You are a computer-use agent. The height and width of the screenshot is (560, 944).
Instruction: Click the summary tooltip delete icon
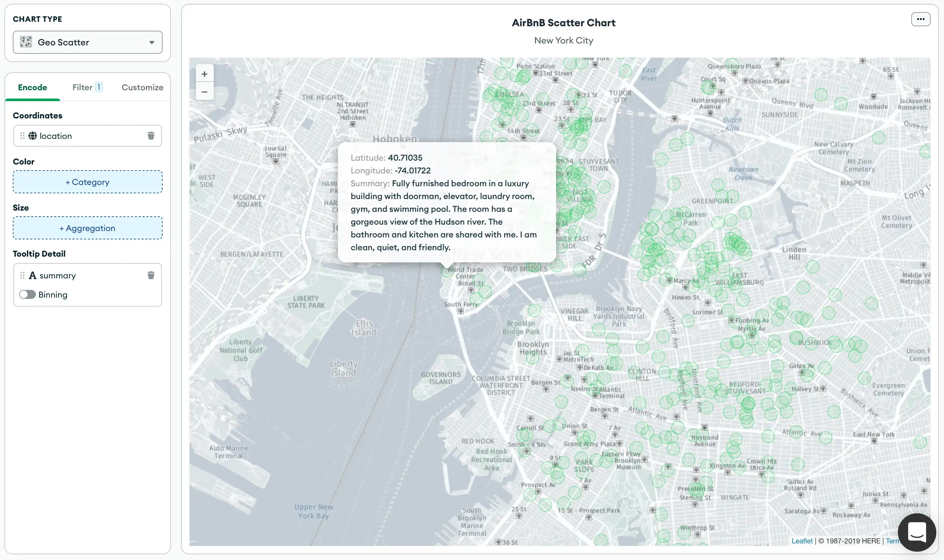click(151, 275)
